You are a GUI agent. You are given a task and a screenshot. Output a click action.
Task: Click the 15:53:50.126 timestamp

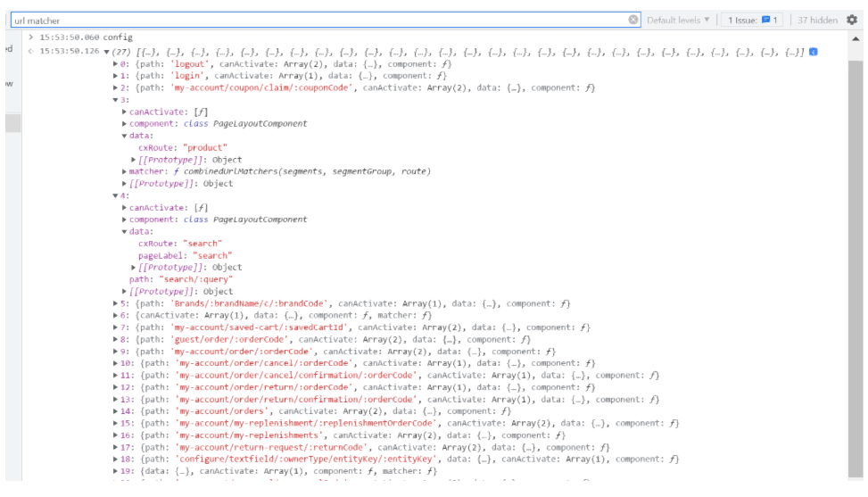[70, 52]
